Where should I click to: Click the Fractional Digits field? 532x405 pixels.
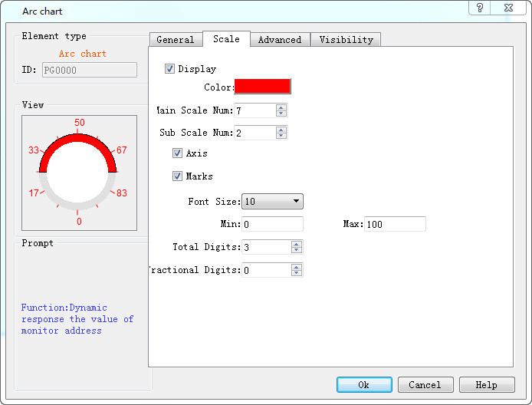[x=266, y=270]
